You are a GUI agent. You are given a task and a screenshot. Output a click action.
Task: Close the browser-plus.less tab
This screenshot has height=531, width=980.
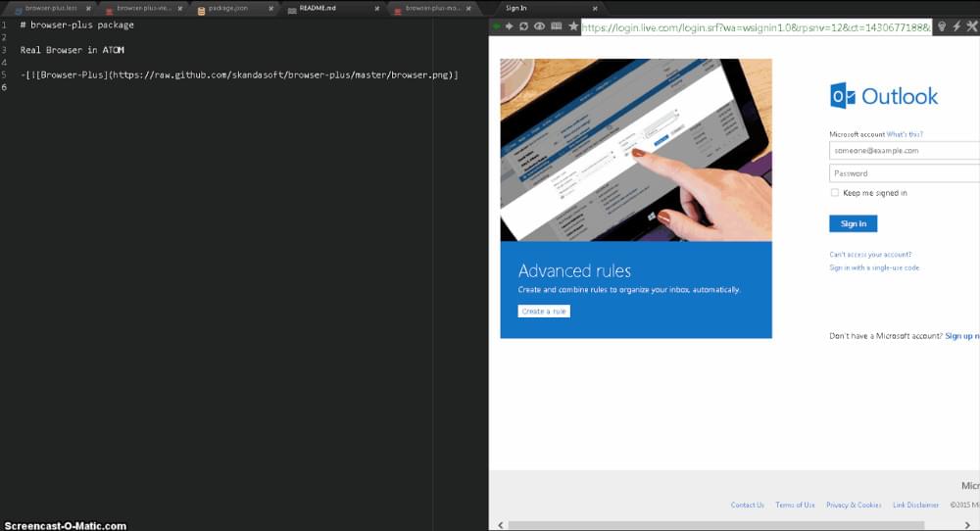(x=88, y=8)
